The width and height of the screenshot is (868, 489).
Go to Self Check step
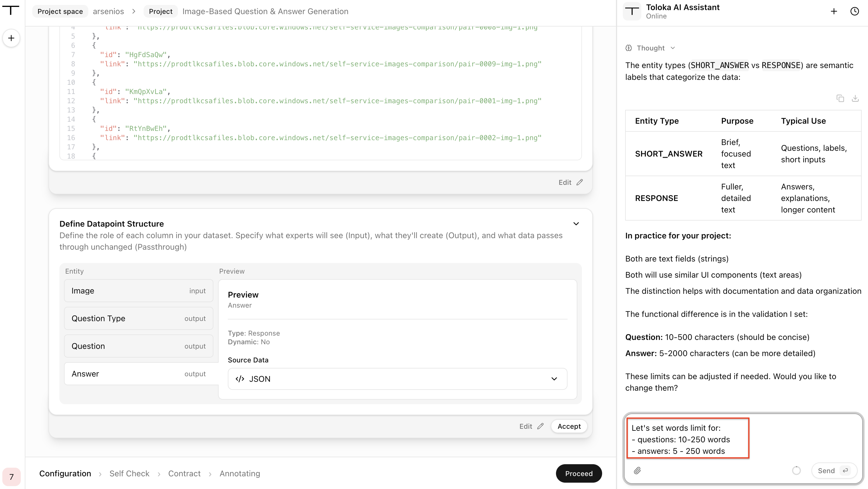pyautogui.click(x=129, y=473)
